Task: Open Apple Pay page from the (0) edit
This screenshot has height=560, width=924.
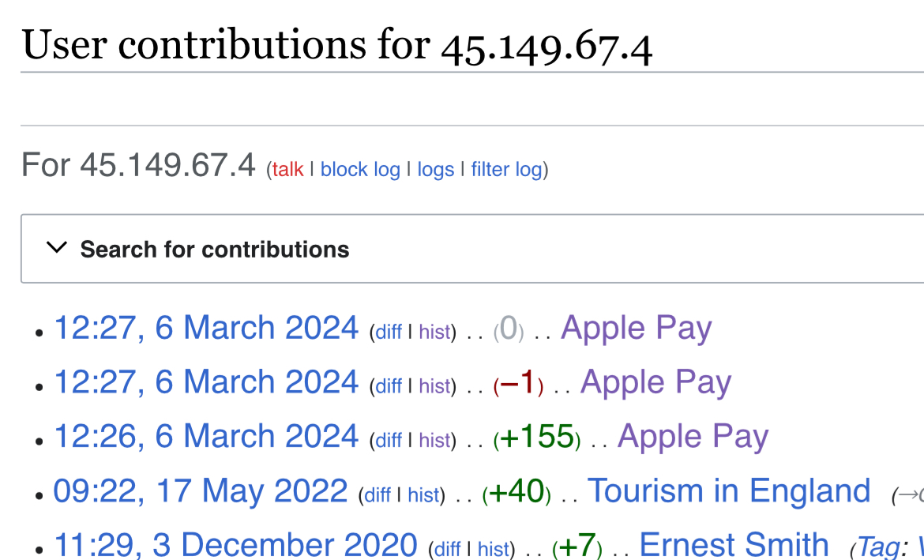Action: (x=636, y=329)
